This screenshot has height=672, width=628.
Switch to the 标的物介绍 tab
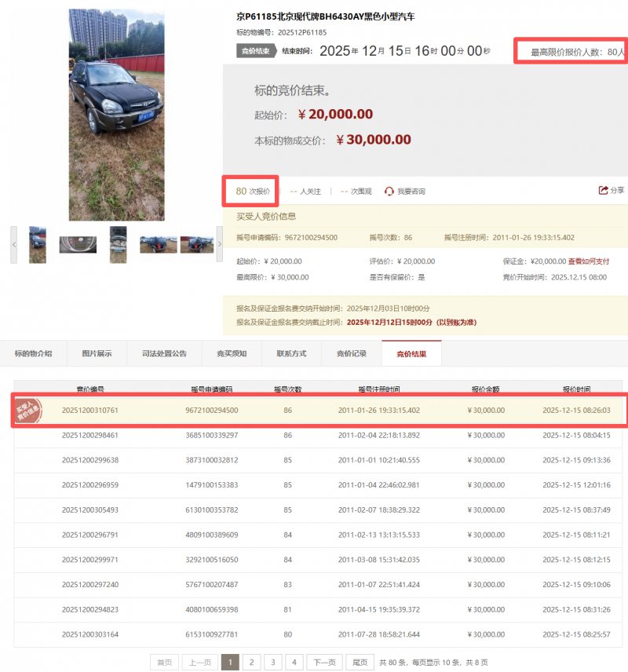(x=34, y=354)
